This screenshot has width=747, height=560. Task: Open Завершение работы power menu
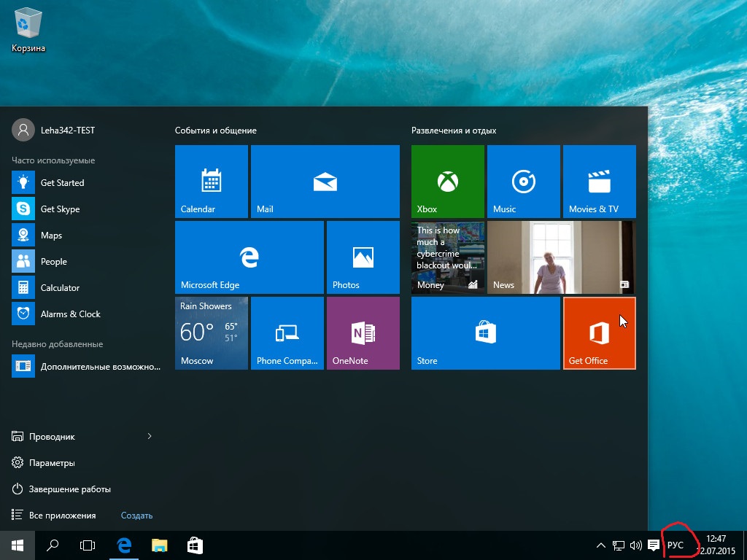pos(61,489)
